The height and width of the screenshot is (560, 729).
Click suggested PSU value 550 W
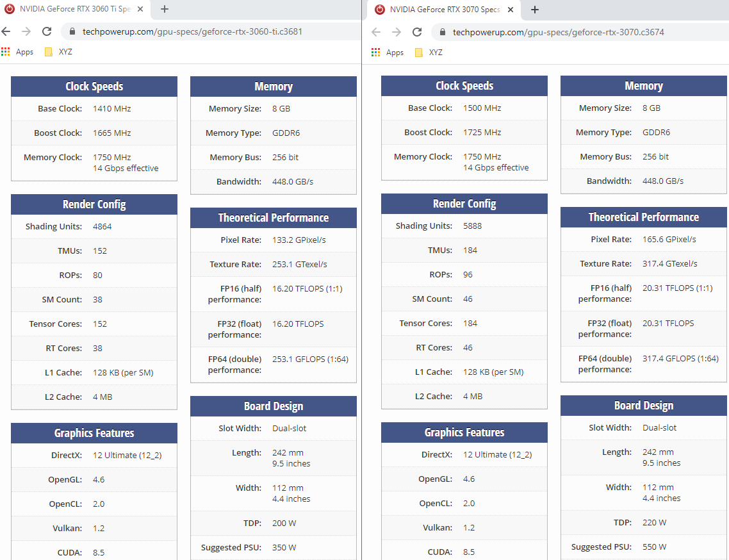654,547
